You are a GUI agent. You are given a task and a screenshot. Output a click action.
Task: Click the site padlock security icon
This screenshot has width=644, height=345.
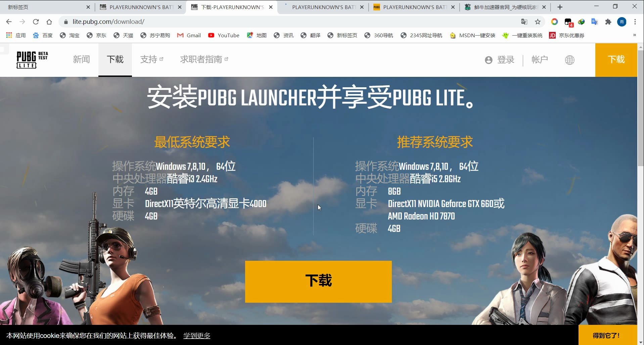[x=66, y=22]
